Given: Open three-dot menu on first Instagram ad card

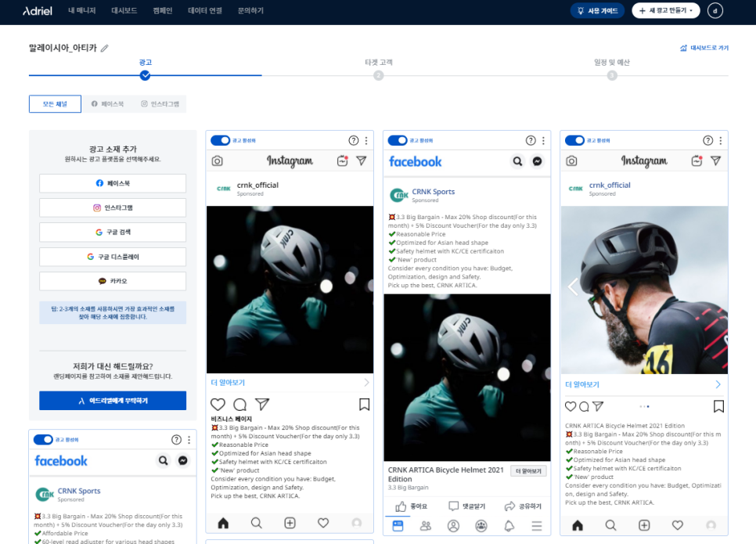Looking at the screenshot, I should [366, 140].
